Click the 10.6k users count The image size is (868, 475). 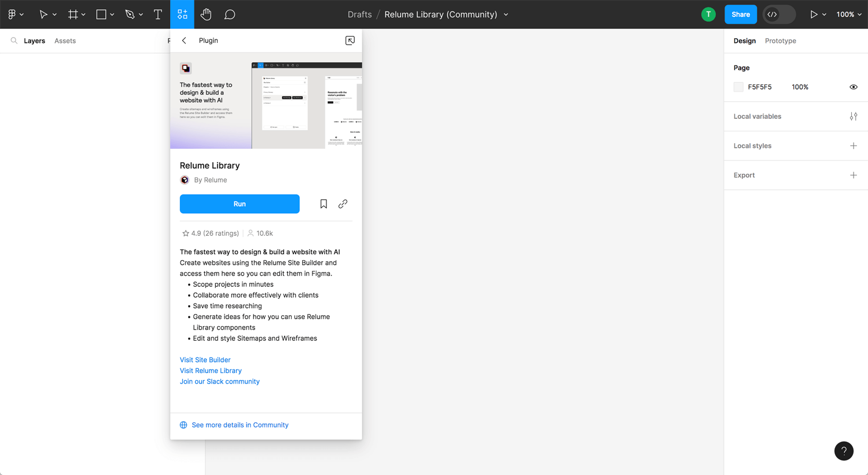coord(260,233)
